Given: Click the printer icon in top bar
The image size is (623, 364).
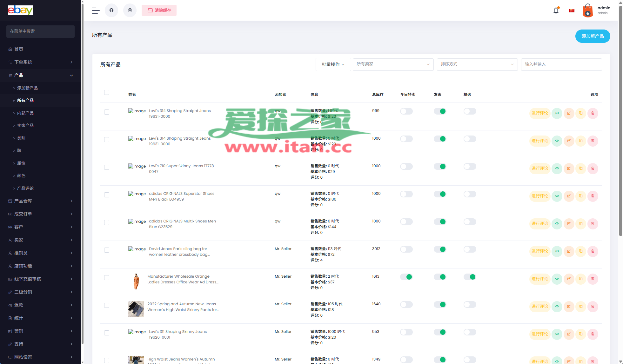Looking at the screenshot, I should (130, 10).
